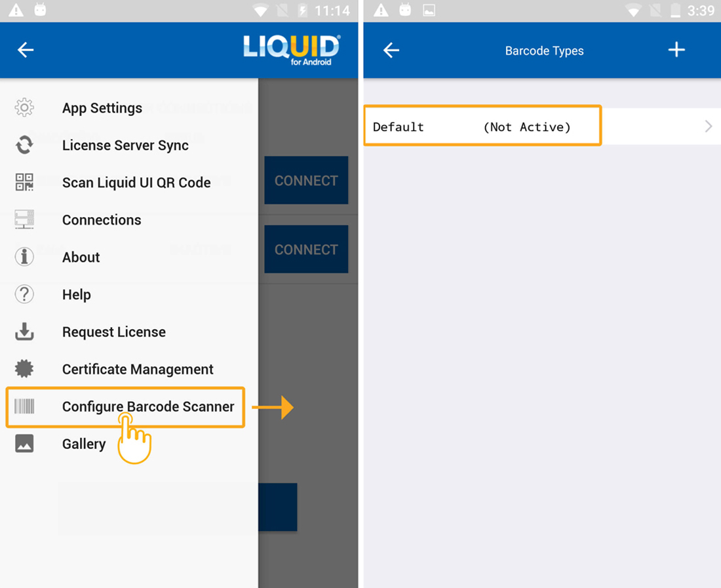Tap the Gallery picture icon
This screenshot has height=588, width=721.
tap(24, 444)
